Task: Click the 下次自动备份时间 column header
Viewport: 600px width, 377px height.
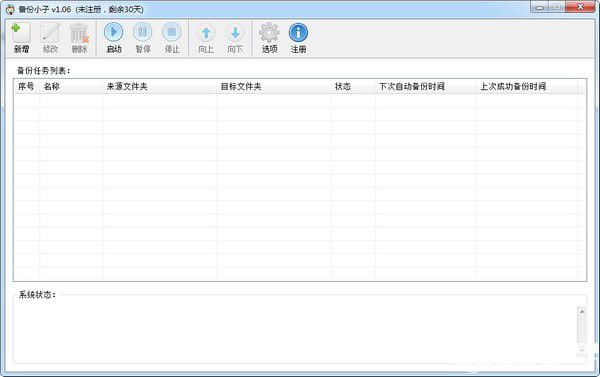Action: pos(426,86)
